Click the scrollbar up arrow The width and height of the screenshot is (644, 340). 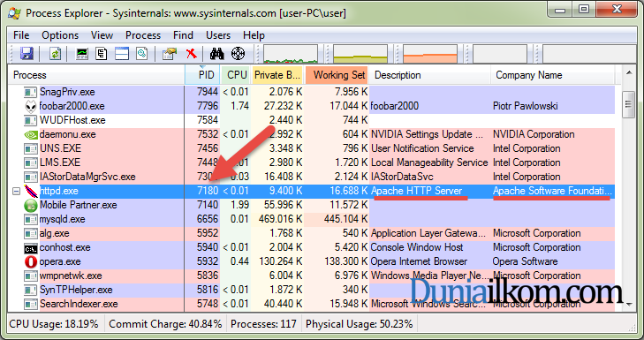click(x=629, y=72)
